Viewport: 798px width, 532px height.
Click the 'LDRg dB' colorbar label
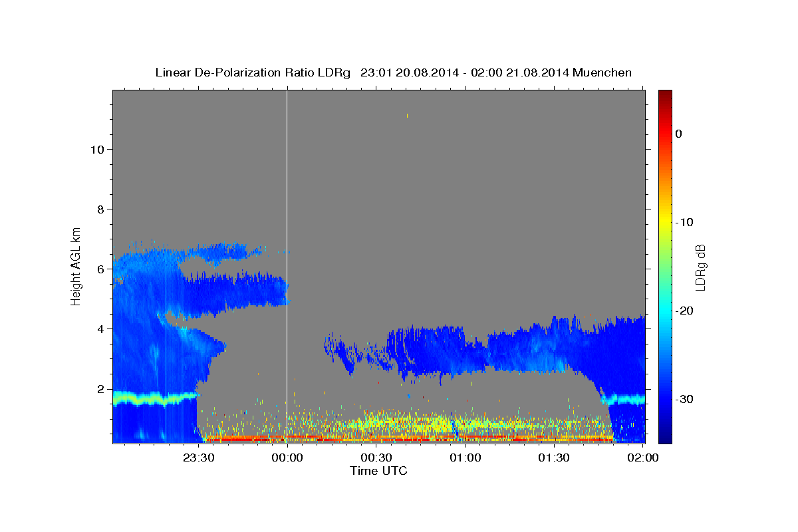700,267
